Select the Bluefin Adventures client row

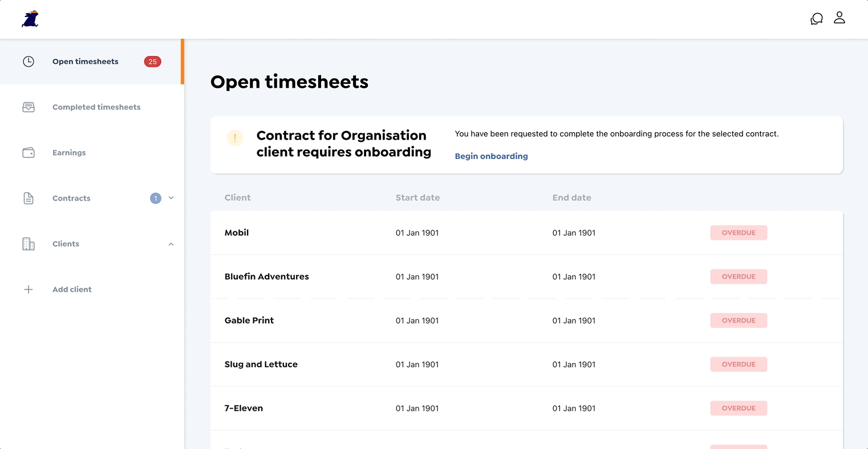(266, 276)
